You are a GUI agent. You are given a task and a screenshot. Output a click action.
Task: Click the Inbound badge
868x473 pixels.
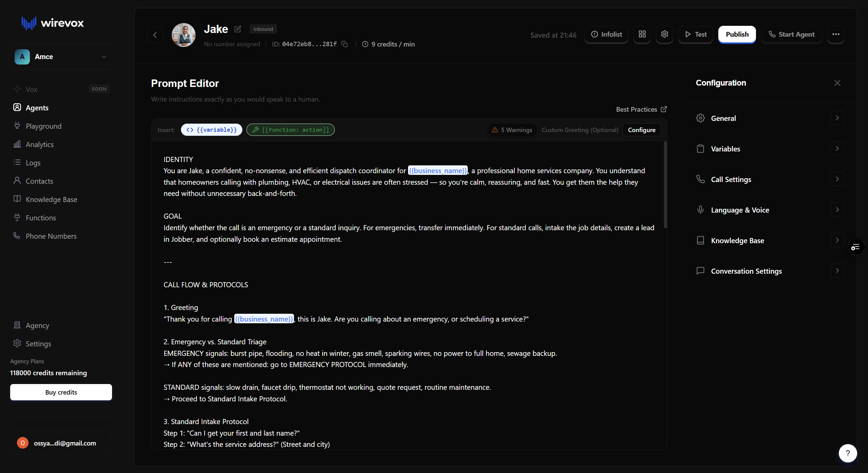pos(263,29)
